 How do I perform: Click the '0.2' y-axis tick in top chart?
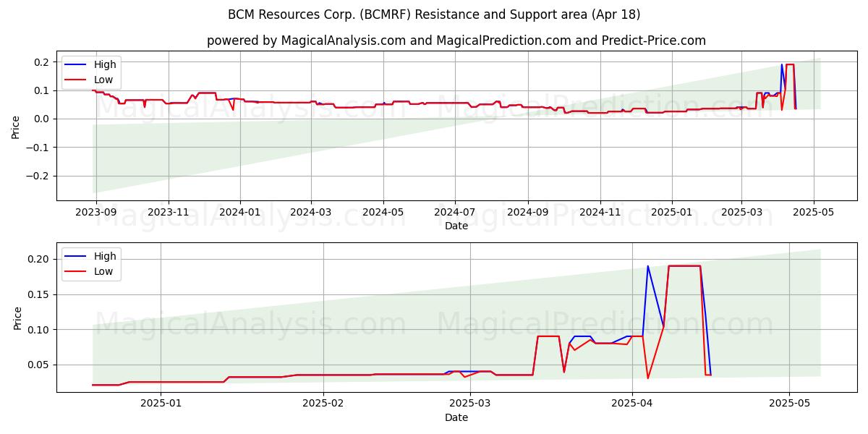pos(42,62)
